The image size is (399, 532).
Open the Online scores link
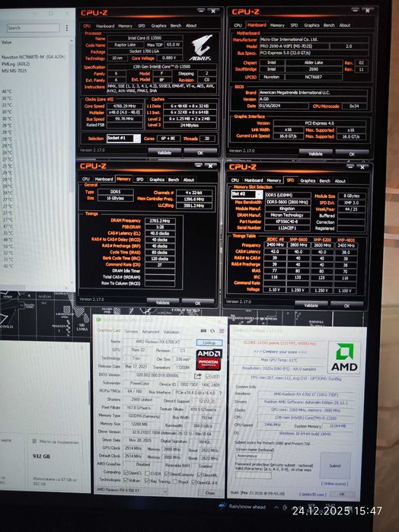pyautogui.click(x=334, y=483)
